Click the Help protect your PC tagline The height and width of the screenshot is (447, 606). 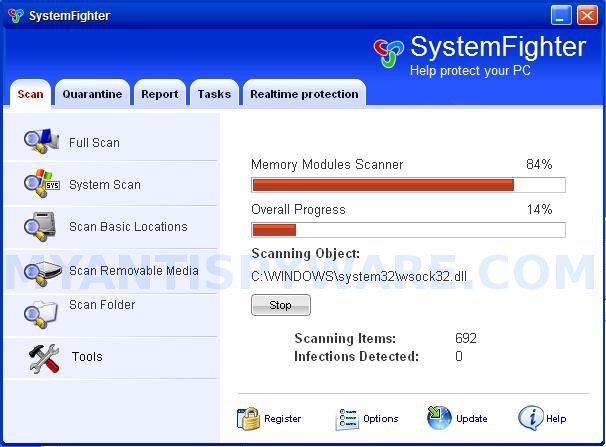pyautogui.click(x=470, y=71)
